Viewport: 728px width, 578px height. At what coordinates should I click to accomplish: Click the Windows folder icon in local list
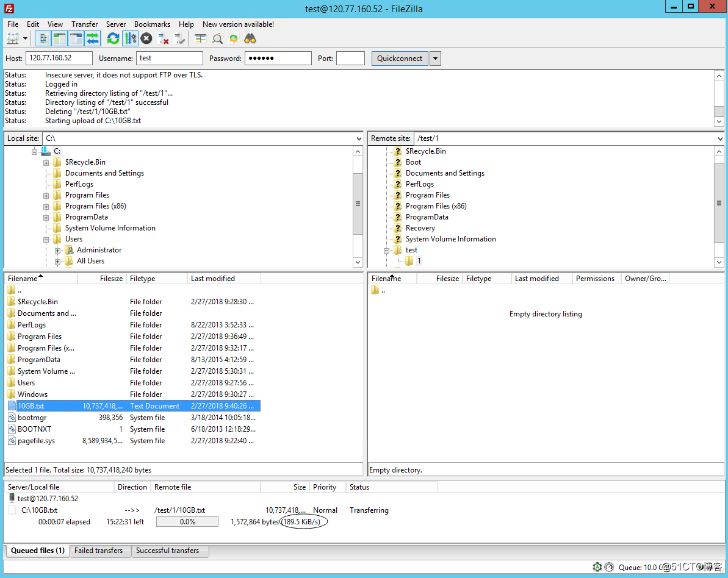pos(12,394)
